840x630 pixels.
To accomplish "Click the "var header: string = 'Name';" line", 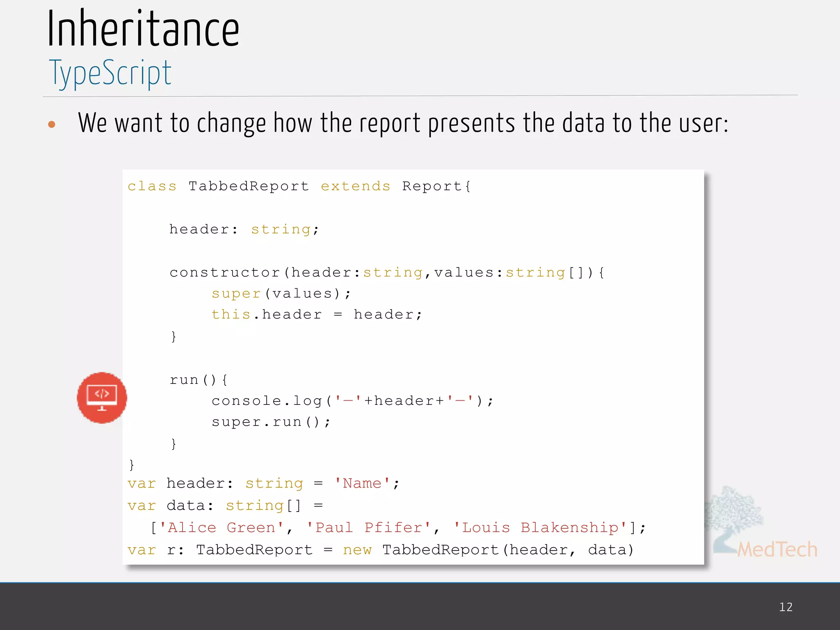I will coord(263,484).
